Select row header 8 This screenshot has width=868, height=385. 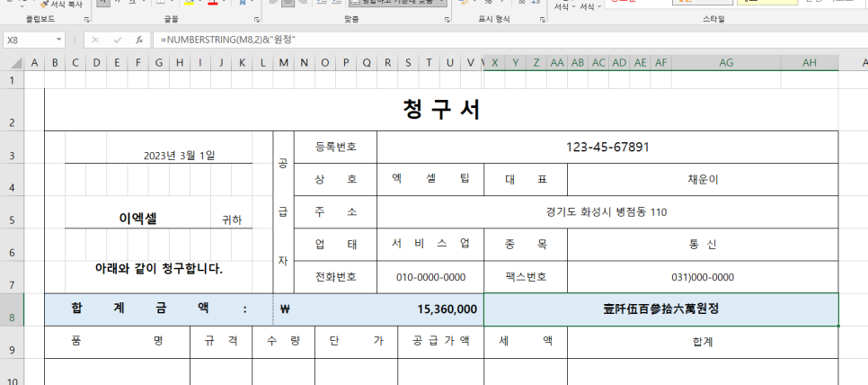[13, 309]
